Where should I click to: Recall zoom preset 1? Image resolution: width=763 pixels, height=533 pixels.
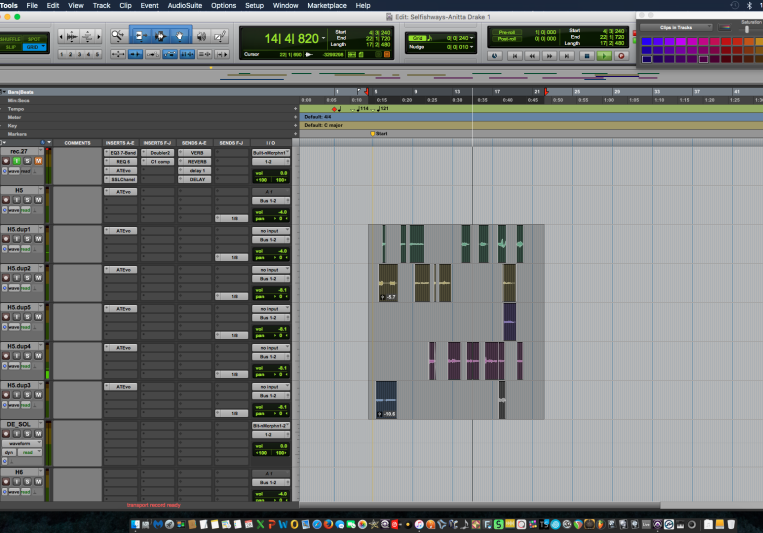[62, 54]
